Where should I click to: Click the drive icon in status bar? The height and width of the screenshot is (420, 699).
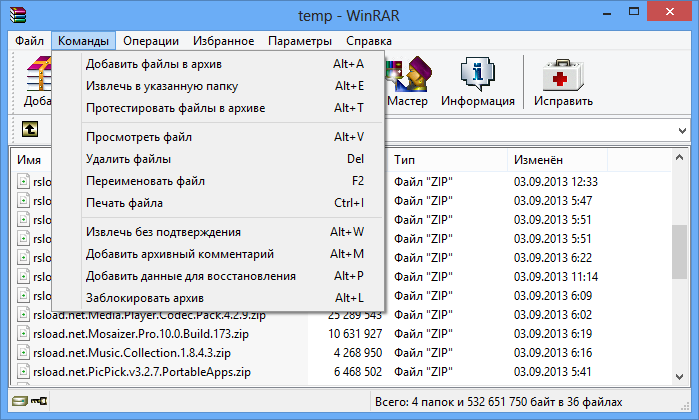(x=21, y=401)
